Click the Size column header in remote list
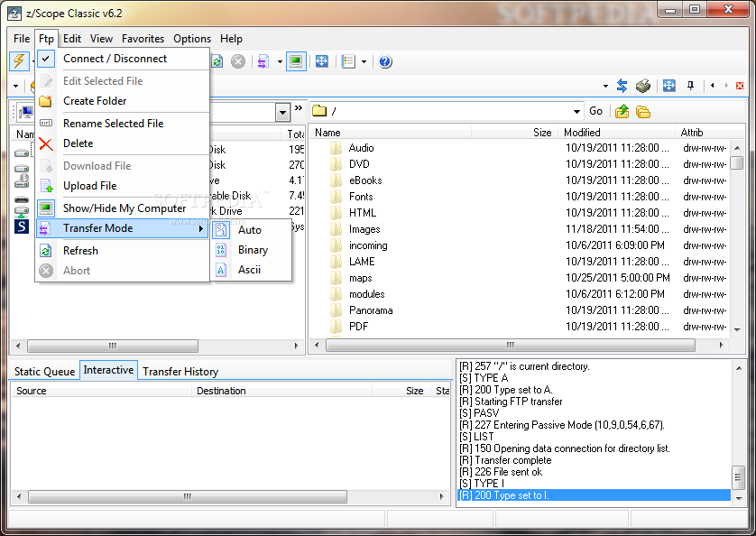756x536 pixels. 514,132
